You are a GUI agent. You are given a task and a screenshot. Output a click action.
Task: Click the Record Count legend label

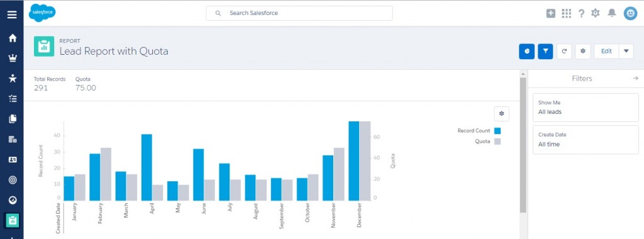tap(474, 131)
